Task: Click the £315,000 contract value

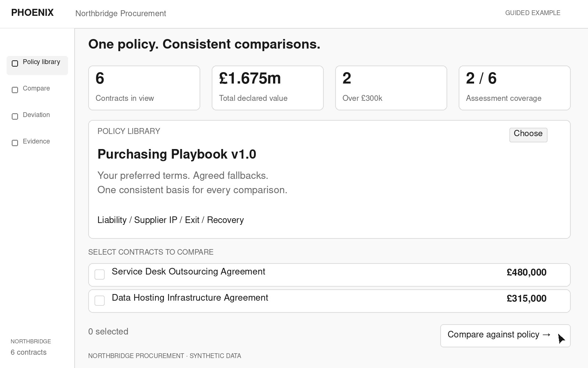Action: (x=526, y=299)
